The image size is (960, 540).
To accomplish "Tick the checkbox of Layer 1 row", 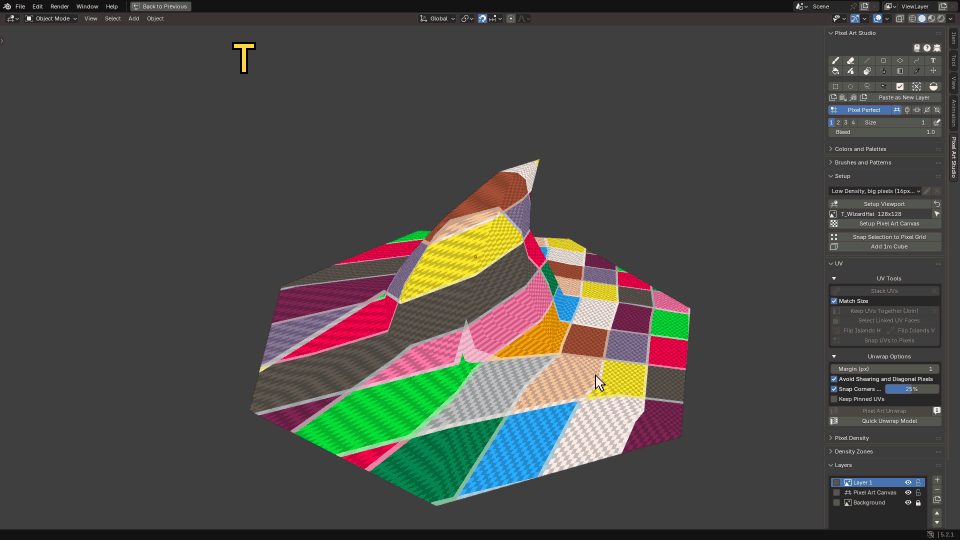I will [836, 482].
